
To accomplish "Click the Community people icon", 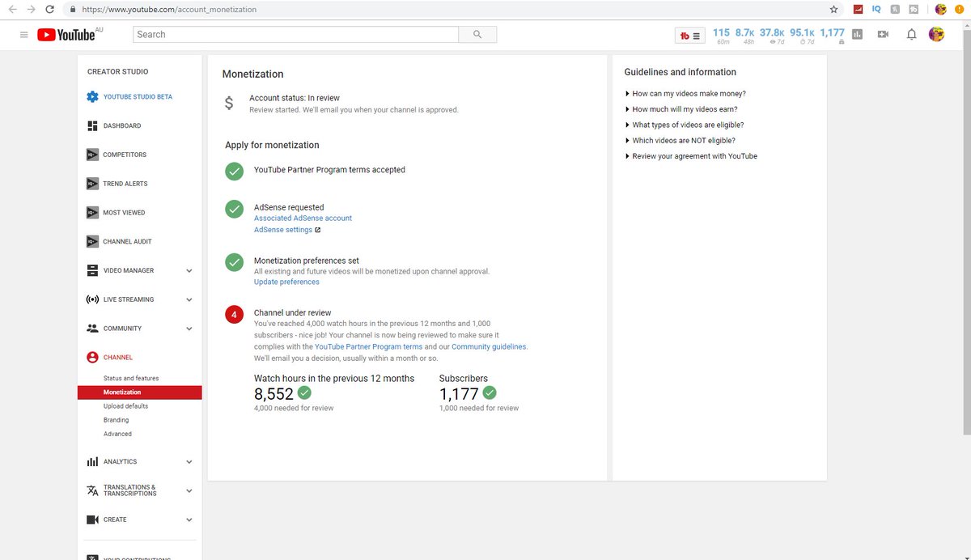I will [x=92, y=329].
